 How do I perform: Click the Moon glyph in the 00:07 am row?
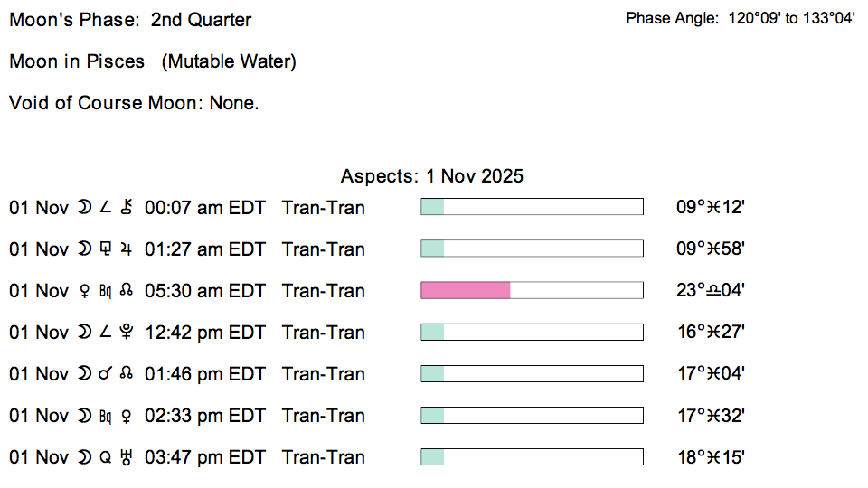[83, 208]
